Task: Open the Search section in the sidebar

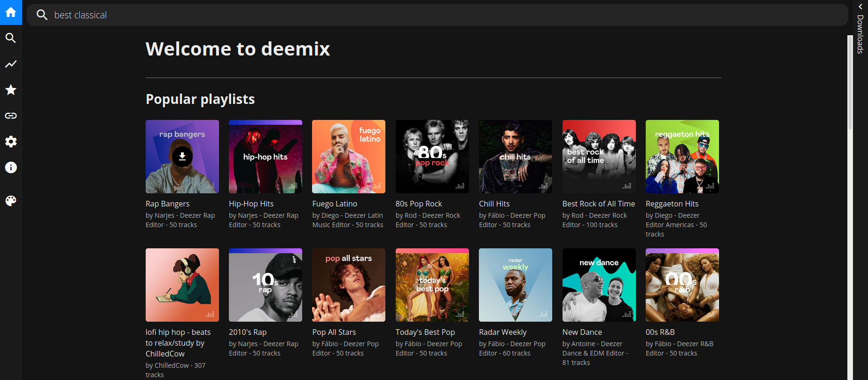Action: click(11, 38)
